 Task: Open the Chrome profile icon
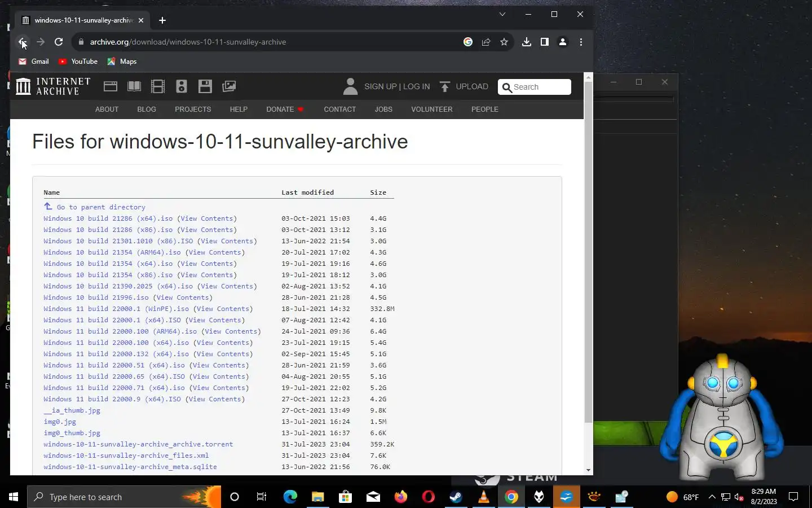(563, 42)
